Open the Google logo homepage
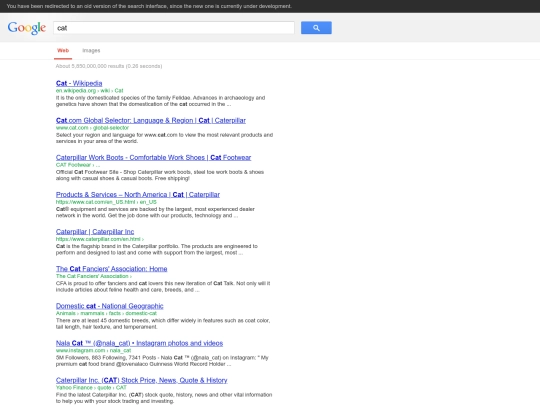 tap(27, 28)
